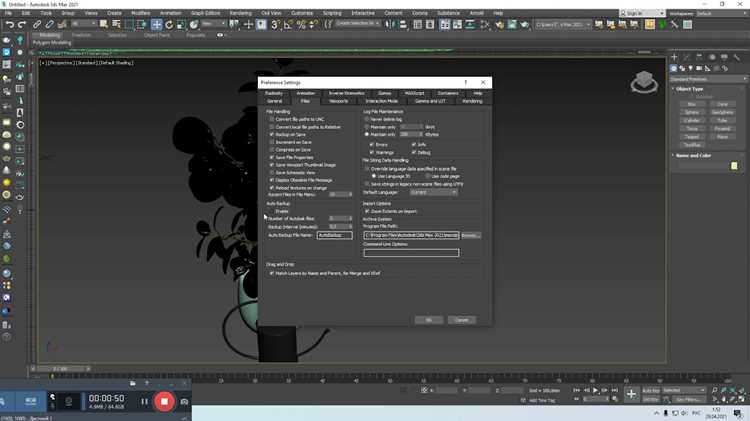This screenshot has width=750, height=421.
Task: Click OK in Preference Settings
Action: 429,320
